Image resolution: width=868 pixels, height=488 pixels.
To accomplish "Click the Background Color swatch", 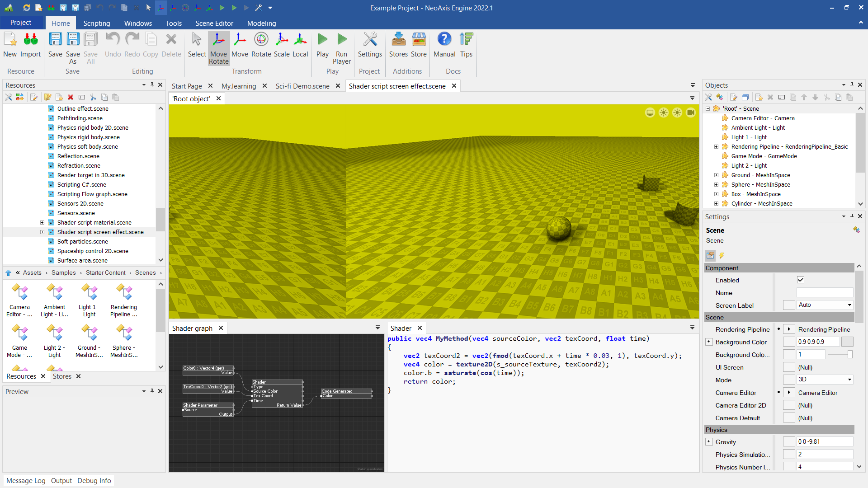I will [847, 342].
